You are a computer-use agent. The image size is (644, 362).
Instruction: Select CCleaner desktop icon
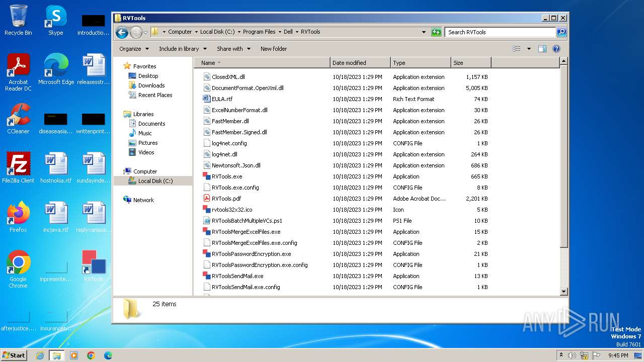point(18,119)
